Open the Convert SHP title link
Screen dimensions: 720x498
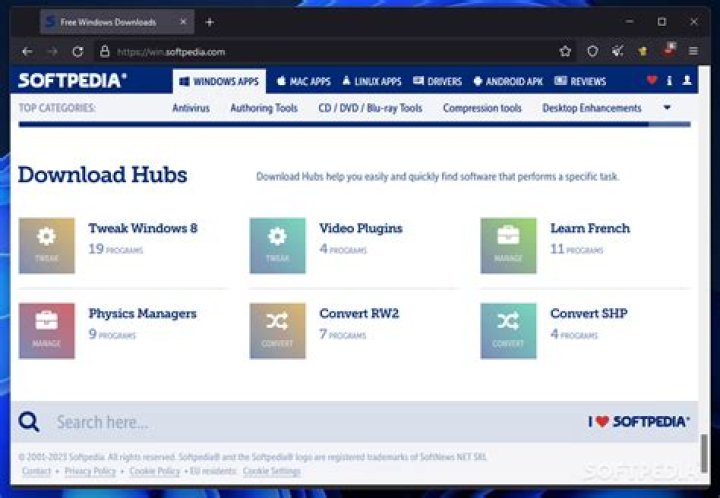(589, 313)
